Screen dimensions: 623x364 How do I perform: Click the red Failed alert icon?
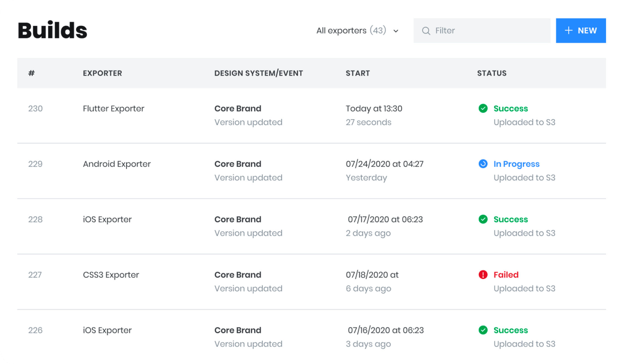(x=483, y=275)
